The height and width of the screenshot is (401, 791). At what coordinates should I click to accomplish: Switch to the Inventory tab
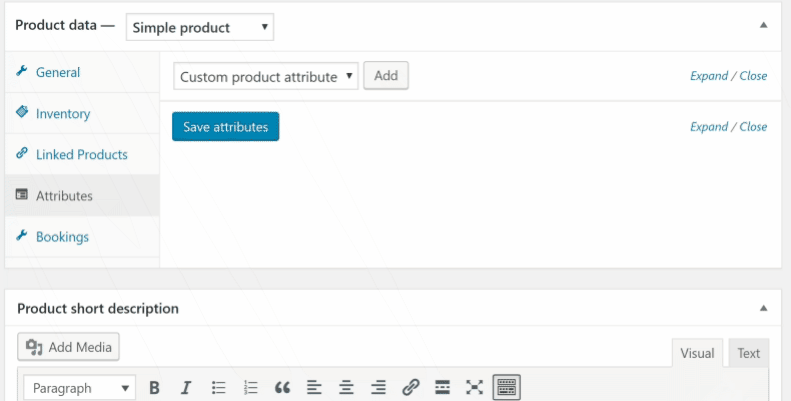click(x=62, y=114)
